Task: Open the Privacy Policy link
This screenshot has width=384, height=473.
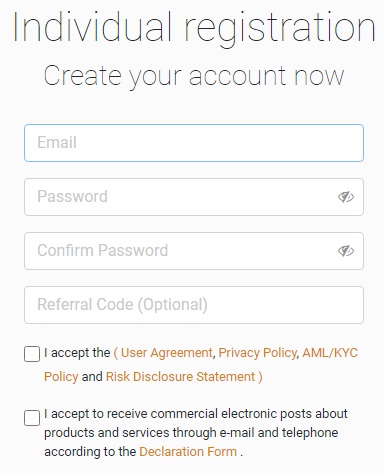Action: tap(257, 353)
